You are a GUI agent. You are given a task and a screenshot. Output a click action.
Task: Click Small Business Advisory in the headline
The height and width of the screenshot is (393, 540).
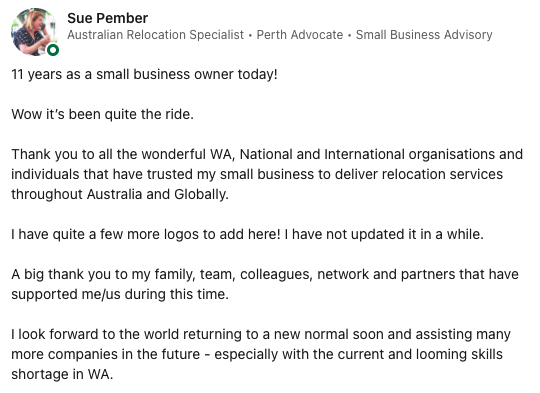424,35
